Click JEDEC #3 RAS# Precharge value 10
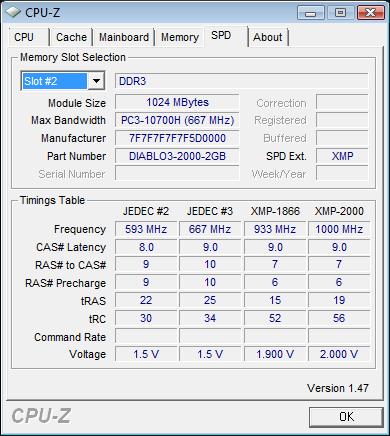This screenshot has width=390, height=436. 210,282
